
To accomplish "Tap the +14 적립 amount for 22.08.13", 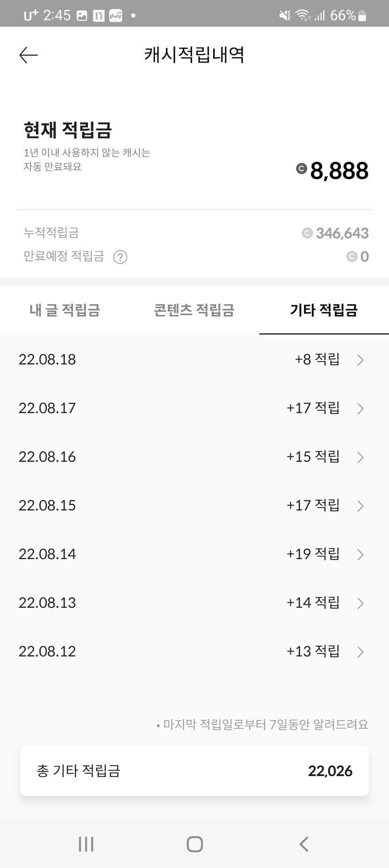I will point(313,603).
